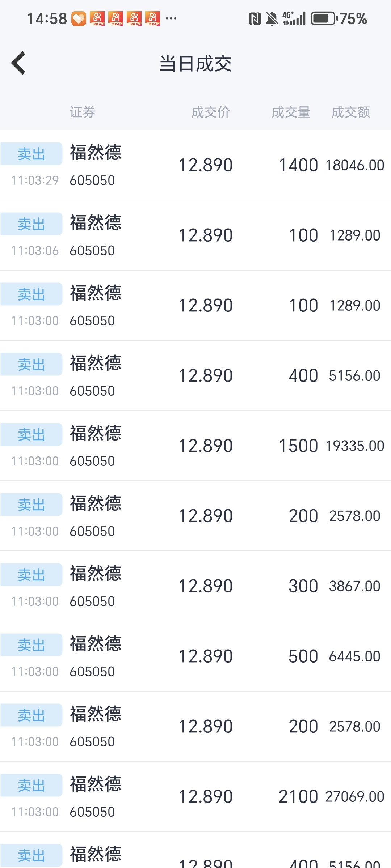Tap the 当日成交 page title
Image resolution: width=391 pixels, height=868 pixels.
click(x=195, y=64)
